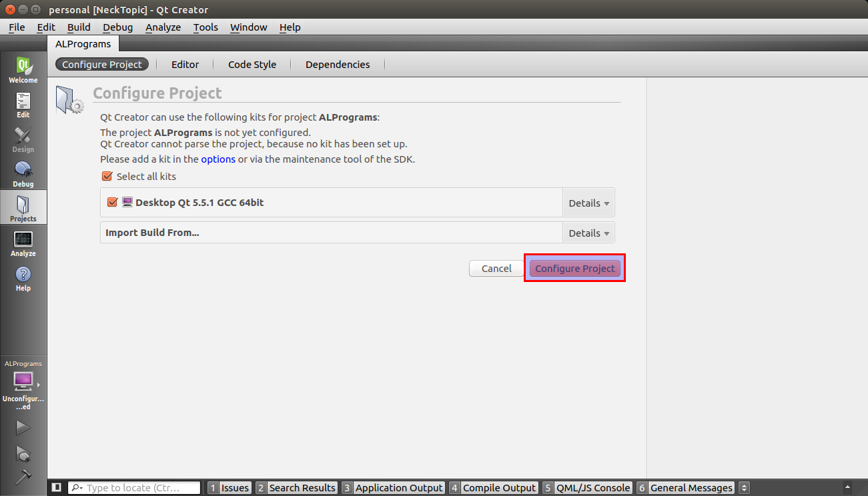Click the monitor icon next to Desktop Qt 5.5.1

point(127,202)
